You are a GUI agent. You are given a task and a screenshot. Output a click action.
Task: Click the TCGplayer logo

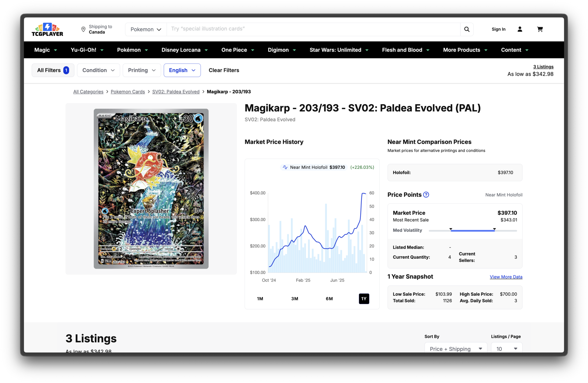(x=47, y=29)
